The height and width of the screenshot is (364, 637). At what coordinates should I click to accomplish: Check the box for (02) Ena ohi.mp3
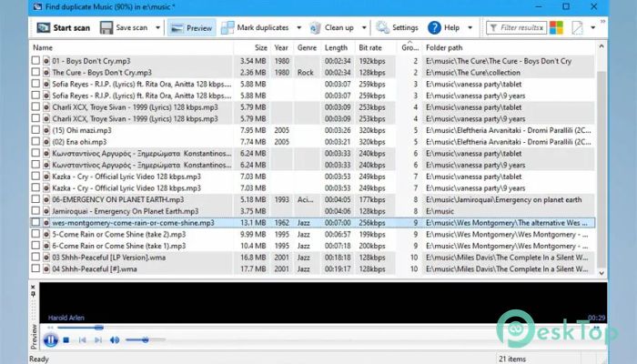(x=35, y=141)
